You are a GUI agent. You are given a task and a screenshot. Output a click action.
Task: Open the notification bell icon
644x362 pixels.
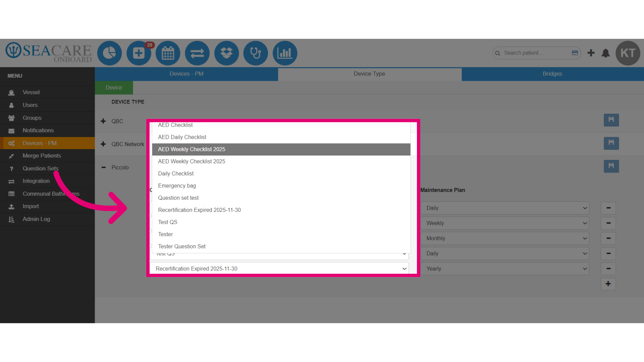pyautogui.click(x=606, y=53)
